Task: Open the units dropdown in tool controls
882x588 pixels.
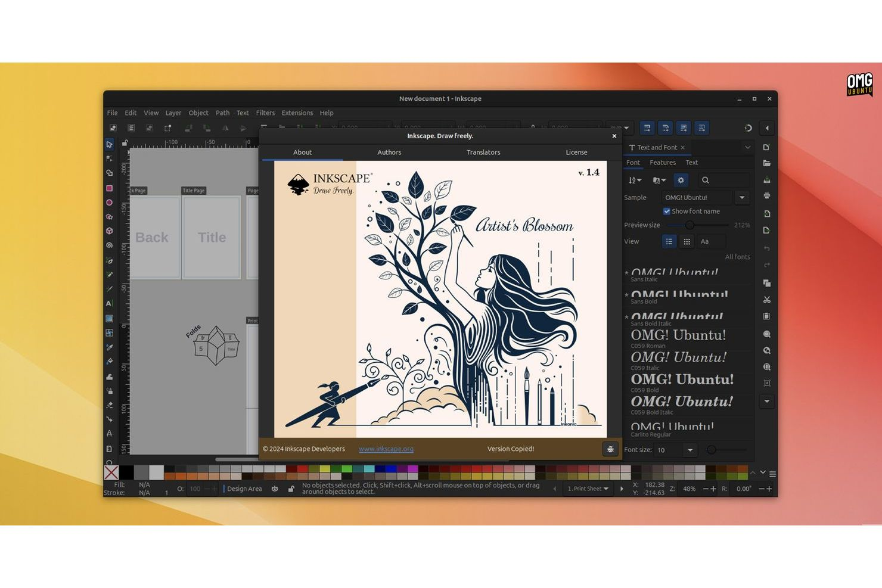Action: tap(619, 127)
